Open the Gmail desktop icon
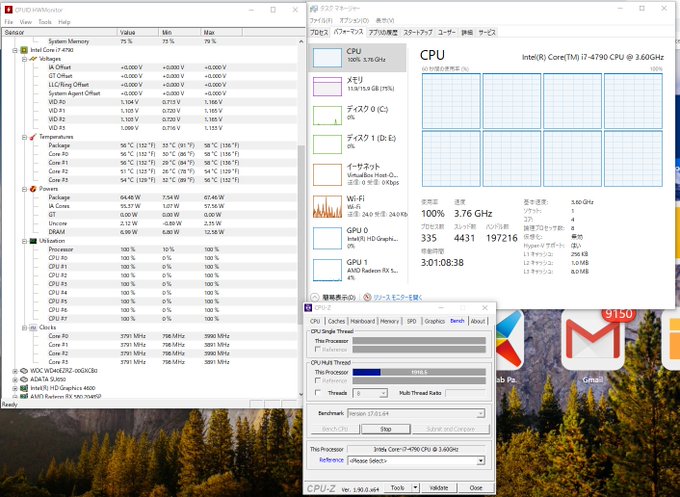Screen dimensions: 680x497 point(592,347)
